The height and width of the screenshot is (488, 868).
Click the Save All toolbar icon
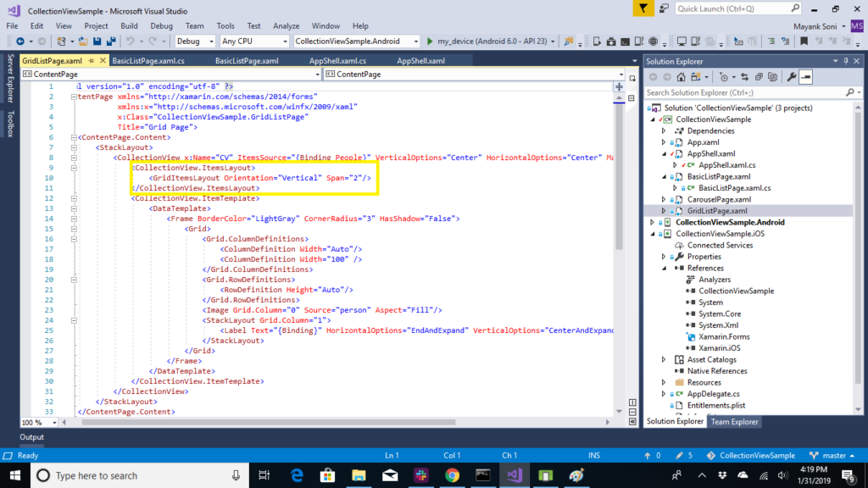(111, 42)
